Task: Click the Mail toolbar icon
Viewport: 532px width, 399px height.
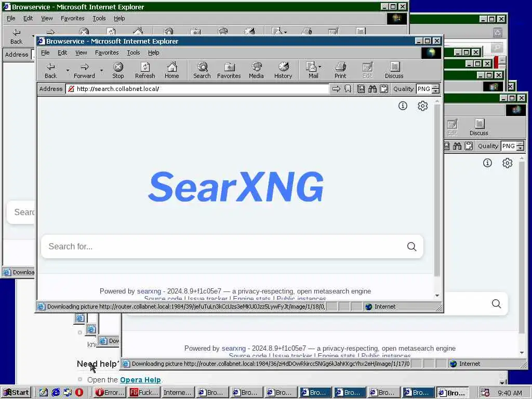Action: [x=313, y=70]
